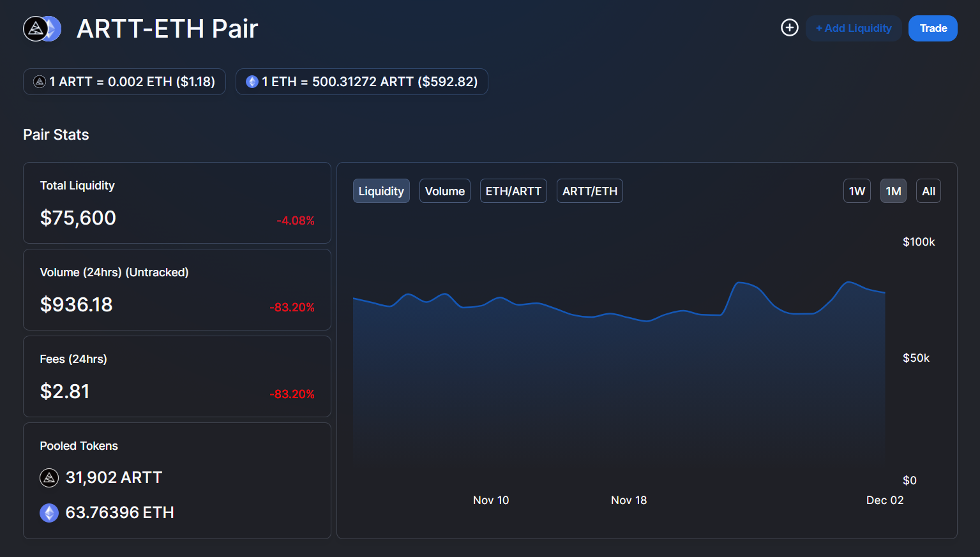The width and height of the screenshot is (980, 557).
Task: Click the Total Liquidity label
Action: tap(77, 186)
